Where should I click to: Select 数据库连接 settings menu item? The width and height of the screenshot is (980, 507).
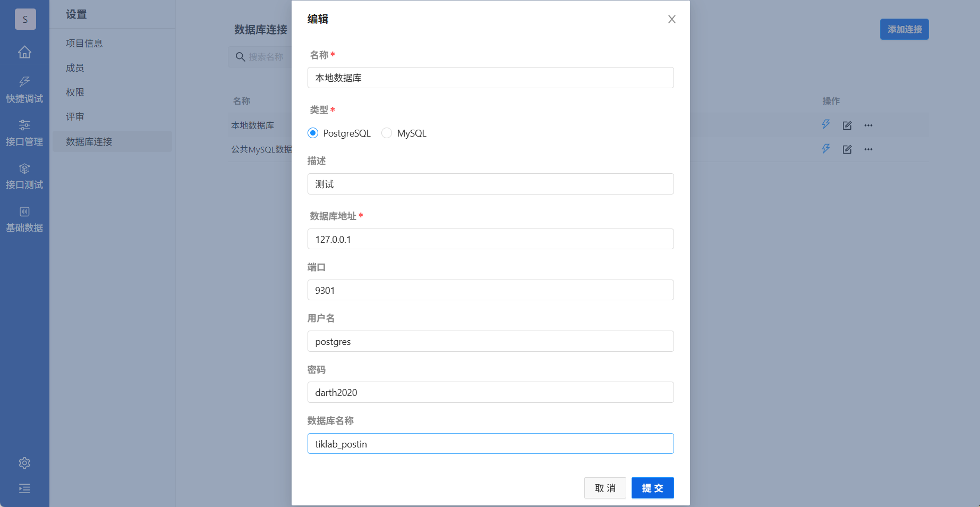[112, 141]
